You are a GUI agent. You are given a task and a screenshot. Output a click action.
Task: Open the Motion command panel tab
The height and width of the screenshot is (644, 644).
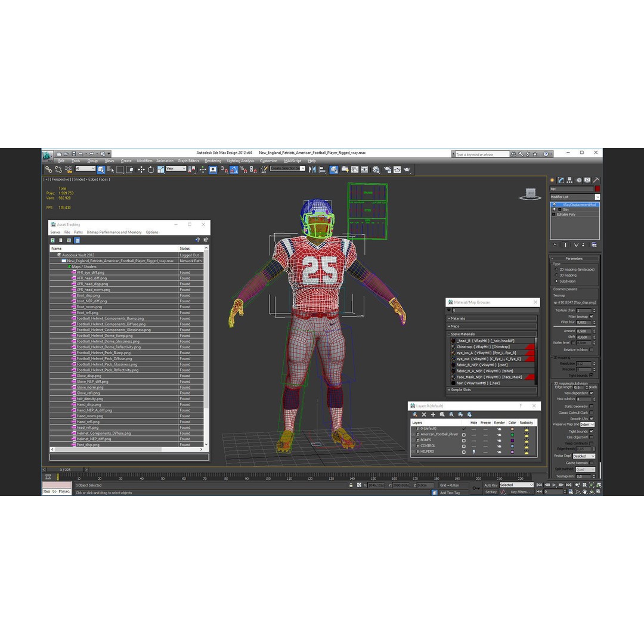click(578, 180)
